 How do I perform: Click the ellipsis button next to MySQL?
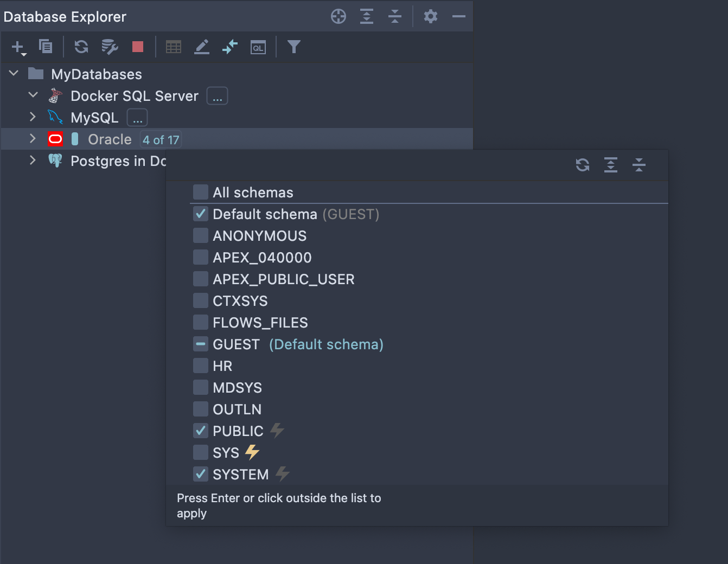coord(137,118)
